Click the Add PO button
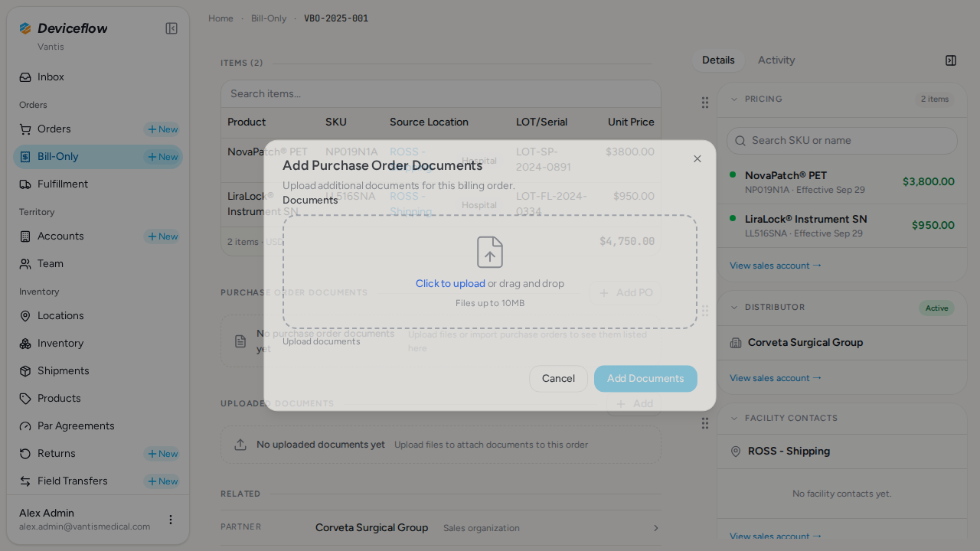 tap(626, 293)
